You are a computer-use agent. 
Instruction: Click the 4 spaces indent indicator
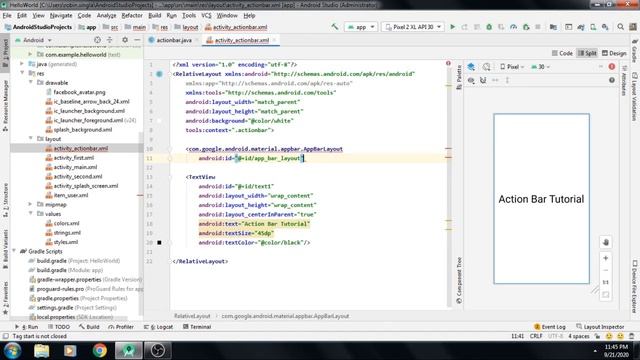coord(579,336)
